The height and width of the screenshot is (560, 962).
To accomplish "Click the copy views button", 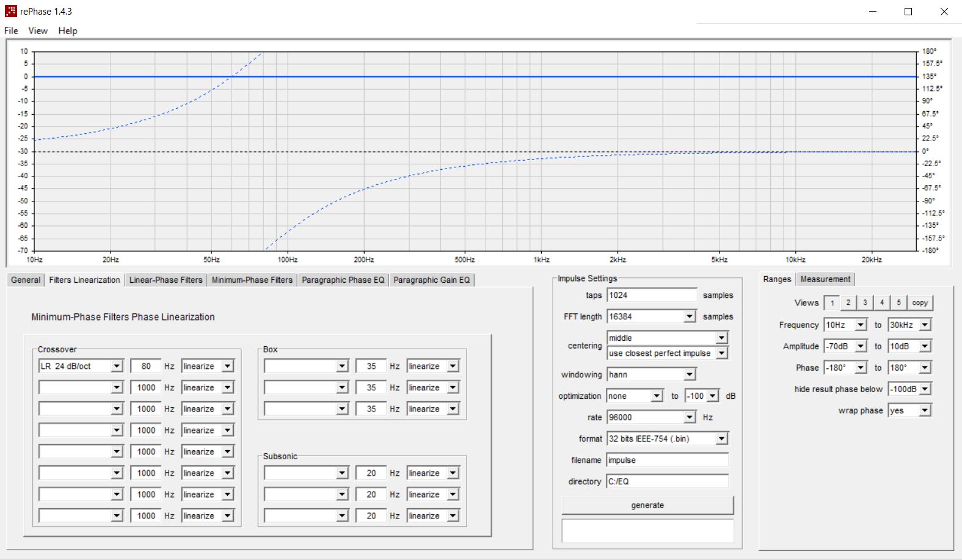I will pyautogui.click(x=920, y=303).
